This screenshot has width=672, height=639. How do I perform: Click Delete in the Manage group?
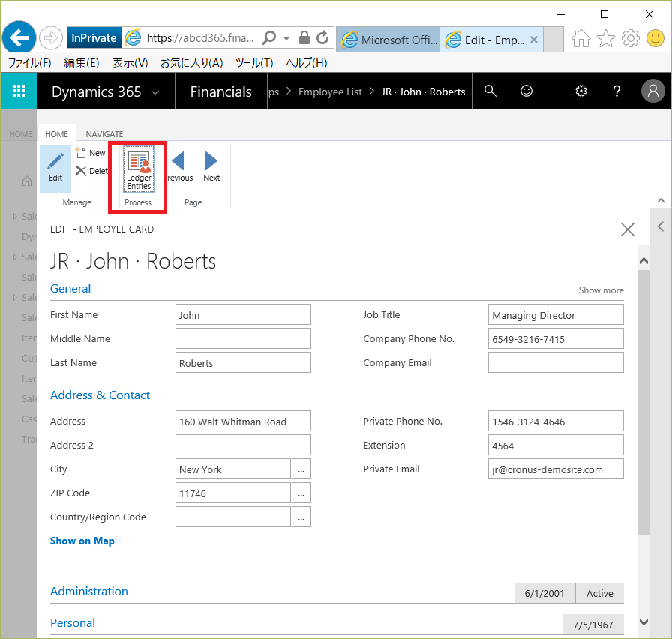click(91, 171)
